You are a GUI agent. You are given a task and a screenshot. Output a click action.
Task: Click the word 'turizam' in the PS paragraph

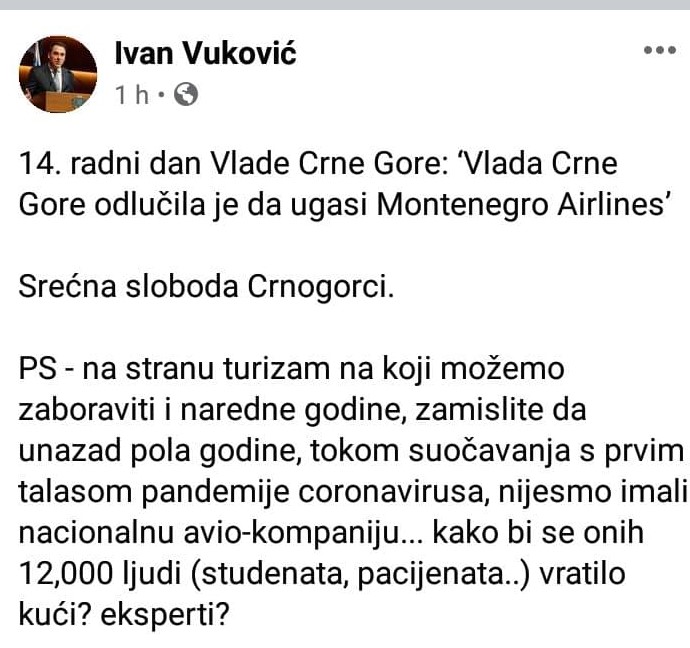tap(276, 368)
